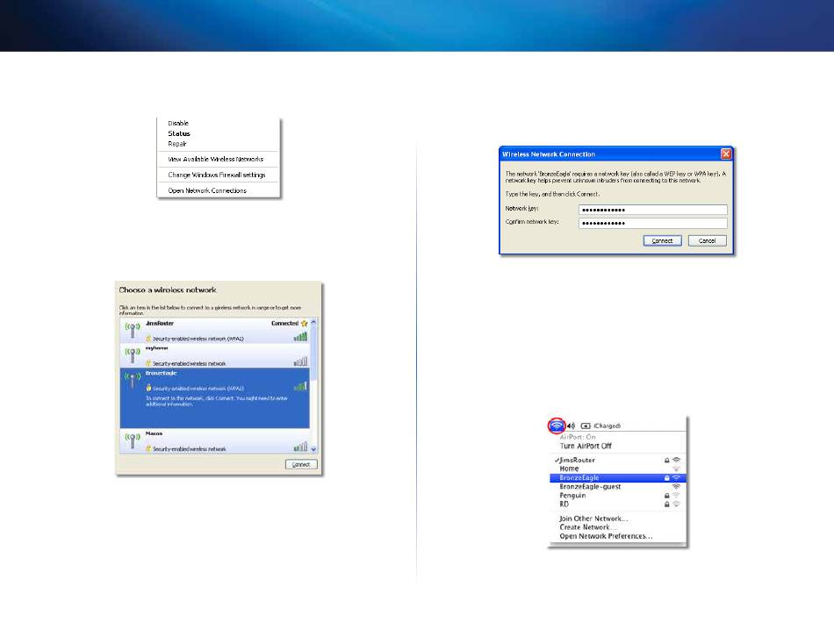Click the Wi-Fi signal icon on Home row
Screen dimensions: 834x644
[x=676, y=469]
